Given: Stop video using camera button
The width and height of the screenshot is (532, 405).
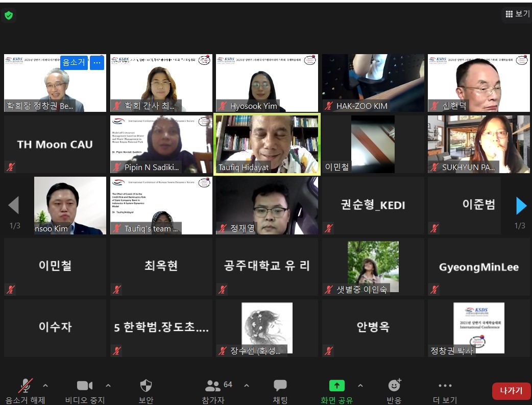Looking at the screenshot, I should point(85,386).
